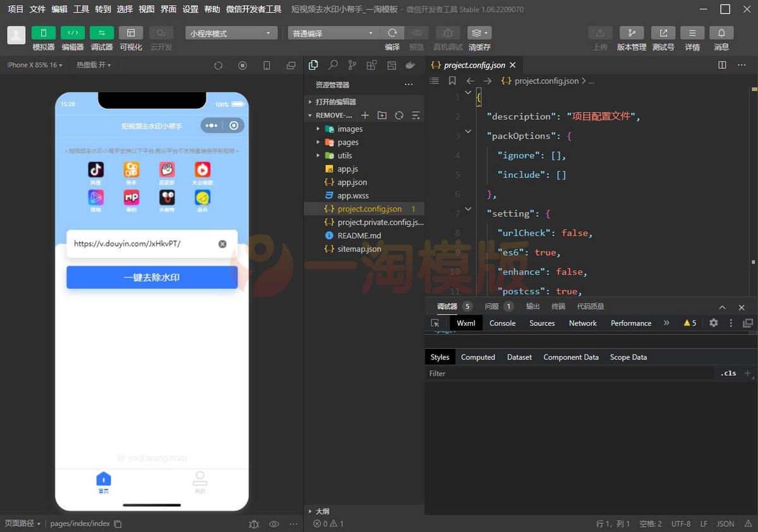Open the 微信开发者工具 menu
Viewport: 758px width, 532px height.
coord(253,9)
